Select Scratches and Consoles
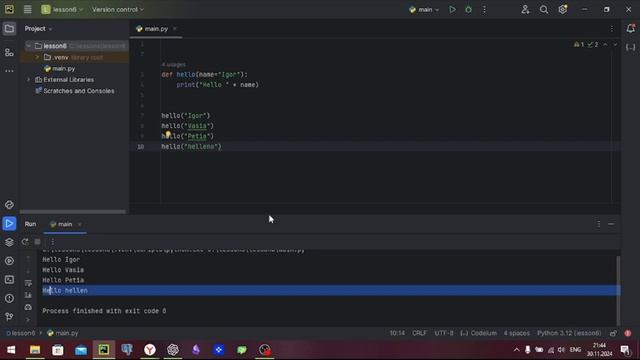This screenshot has width=640, height=360. pyautogui.click(x=75, y=91)
